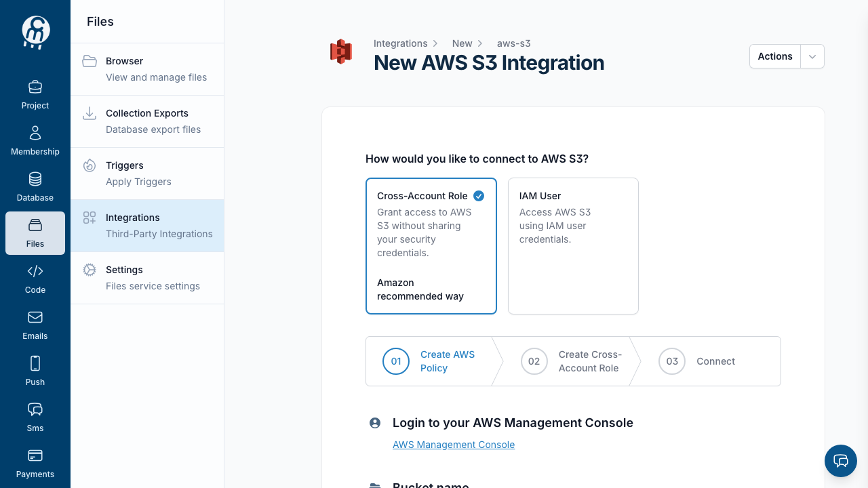Click the Integrations breadcrumb link
The height and width of the screenshot is (488, 868).
click(x=401, y=43)
